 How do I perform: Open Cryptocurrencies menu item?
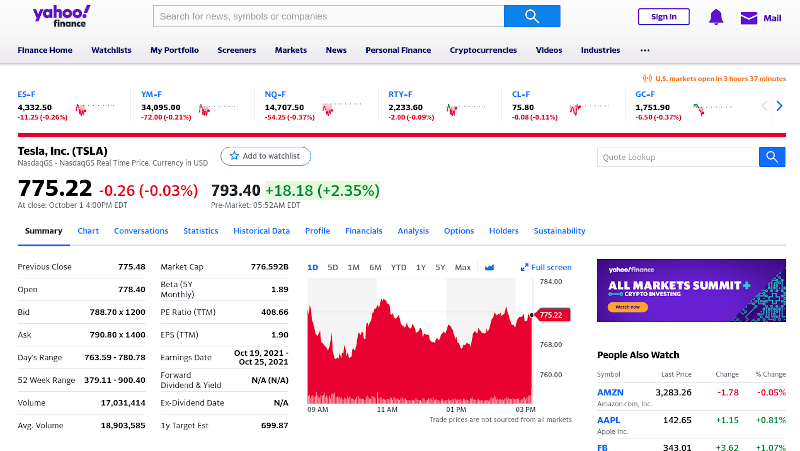[483, 50]
